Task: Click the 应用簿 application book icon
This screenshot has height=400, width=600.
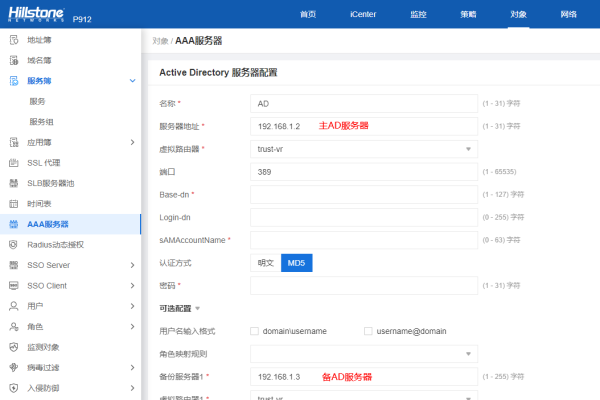Action: (x=14, y=142)
